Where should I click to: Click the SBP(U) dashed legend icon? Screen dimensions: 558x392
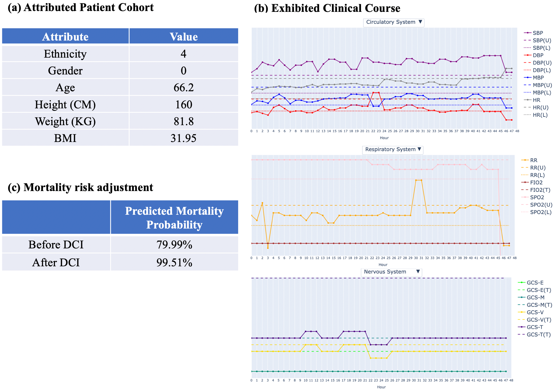pos(527,41)
